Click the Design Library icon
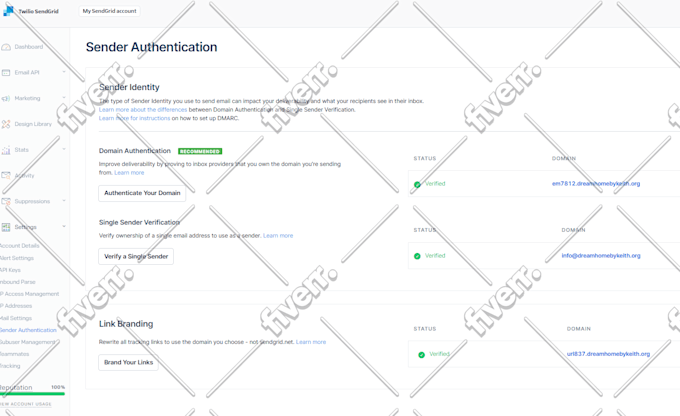Viewport: 680px width, 416px height. click(x=6, y=124)
